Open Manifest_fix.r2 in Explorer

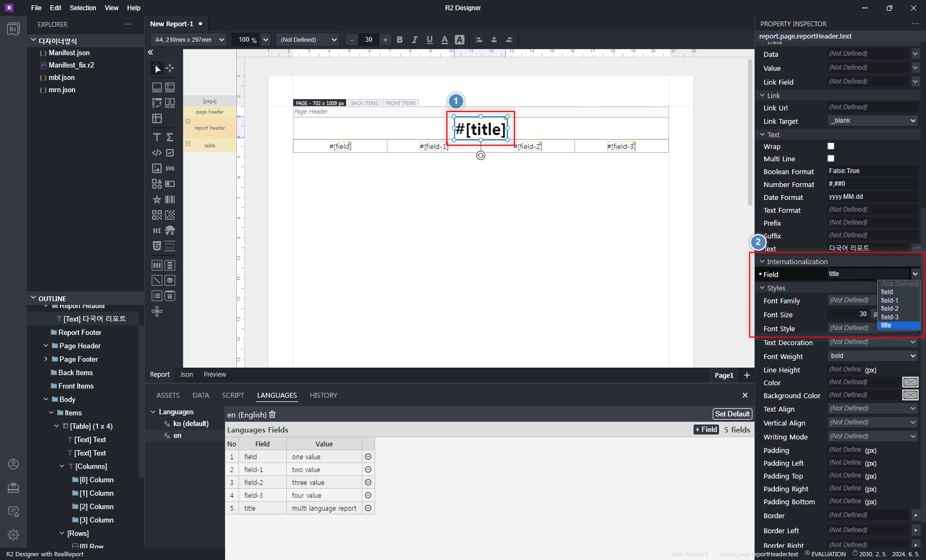pyautogui.click(x=71, y=65)
